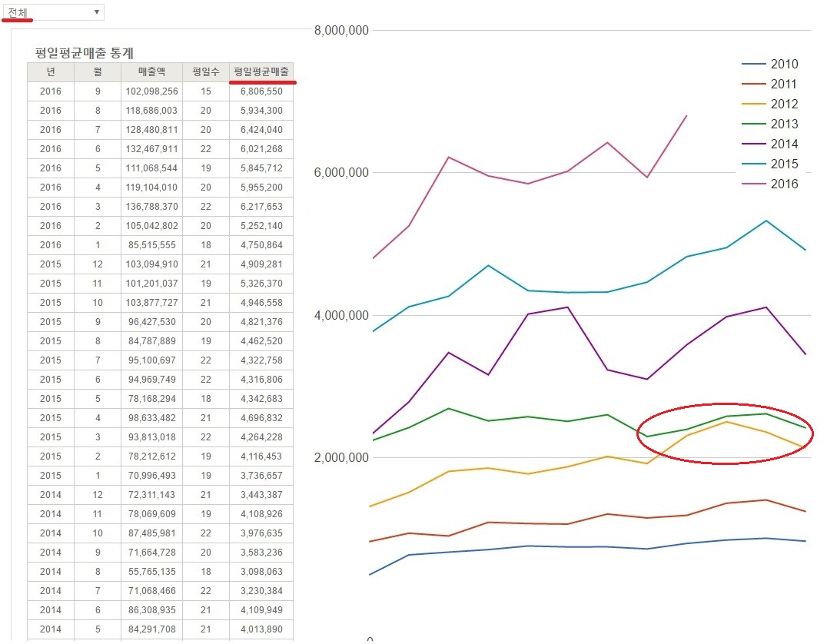Click average cell 6,021,268
The width and height of the screenshot is (827, 644).
pyautogui.click(x=261, y=149)
